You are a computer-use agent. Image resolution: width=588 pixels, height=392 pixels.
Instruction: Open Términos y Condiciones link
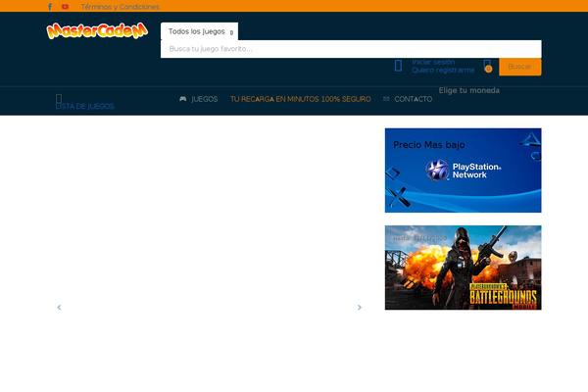click(120, 7)
